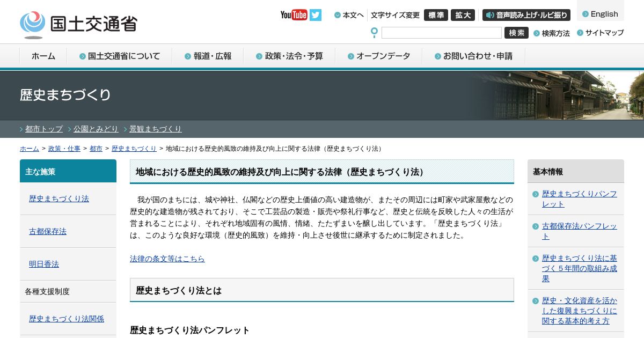Open 法律の条文等はこちら link

pyautogui.click(x=167, y=259)
